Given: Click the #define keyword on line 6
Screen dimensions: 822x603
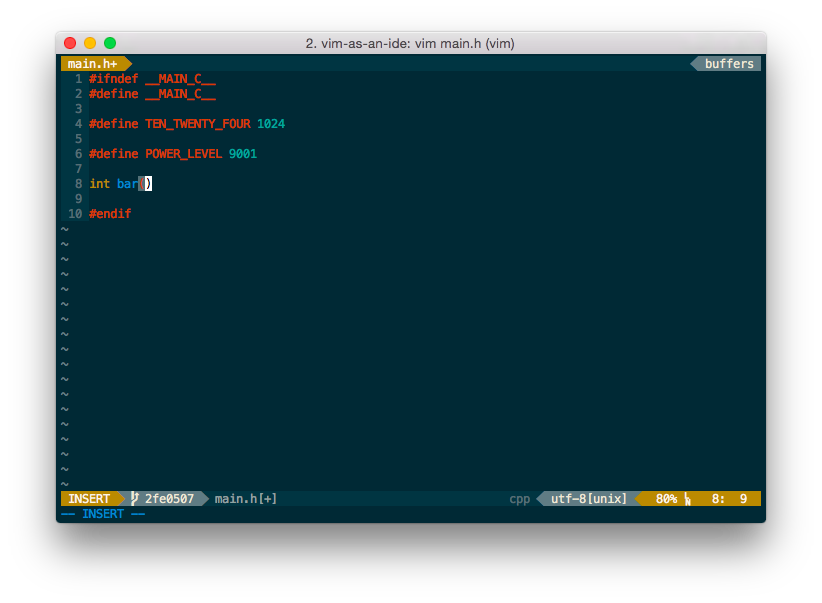Looking at the screenshot, I should point(114,154).
